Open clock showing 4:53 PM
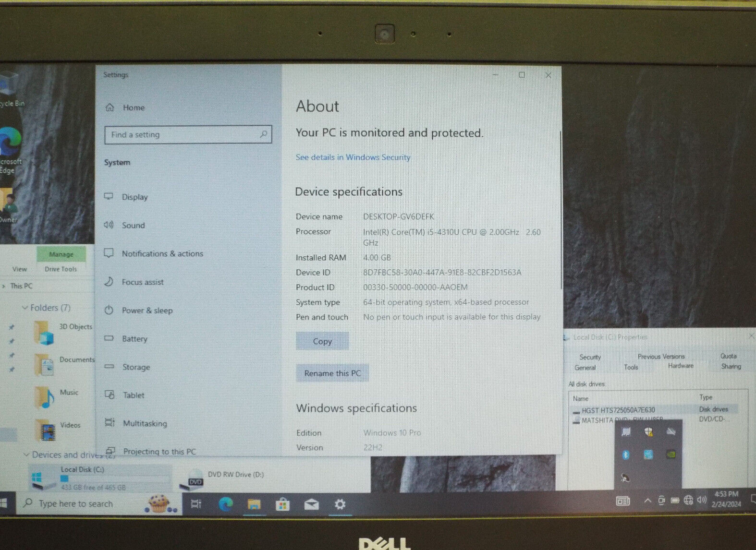Viewport: 756px width, 550px height. coord(726,499)
